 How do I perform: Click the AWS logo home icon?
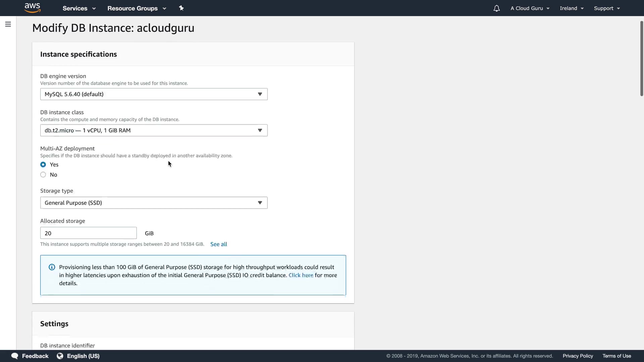(33, 8)
